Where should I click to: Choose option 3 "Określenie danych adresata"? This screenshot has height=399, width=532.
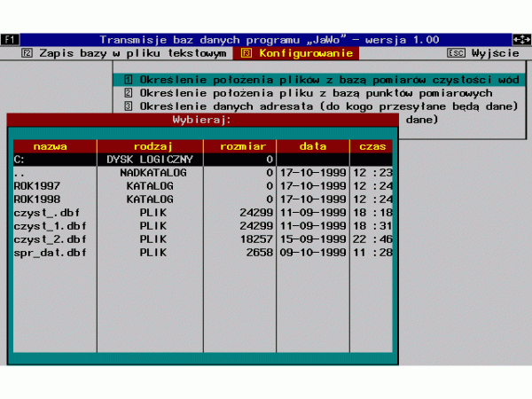[319, 106]
